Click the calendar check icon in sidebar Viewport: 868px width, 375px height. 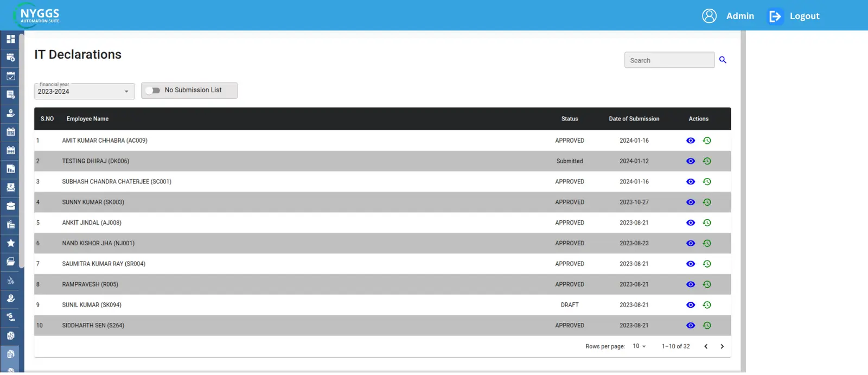[x=10, y=76]
